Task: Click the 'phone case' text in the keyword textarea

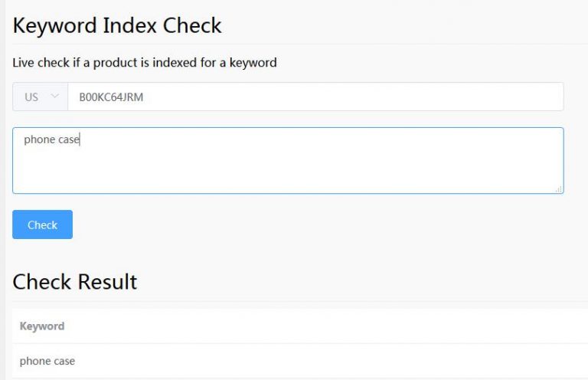Action: (52, 139)
